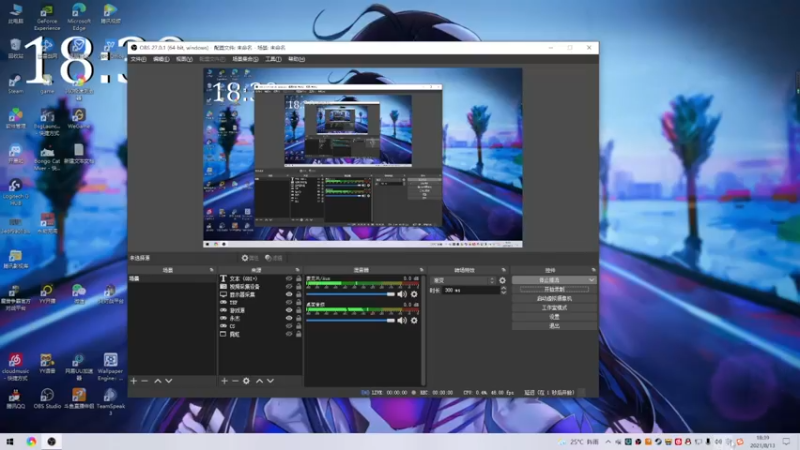
Task: Move the scene up with the arrow icon
Action: tap(158, 381)
